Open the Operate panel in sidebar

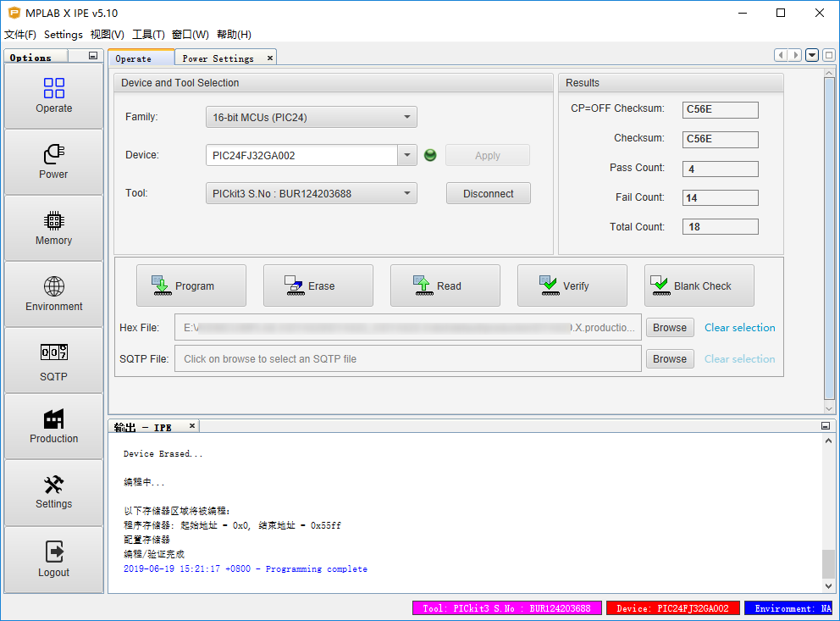click(53, 96)
